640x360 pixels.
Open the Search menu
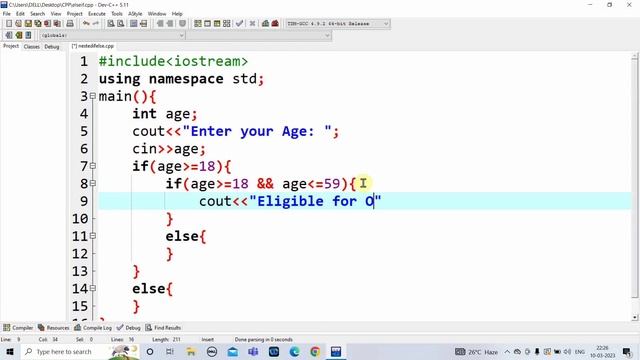(x=38, y=13)
